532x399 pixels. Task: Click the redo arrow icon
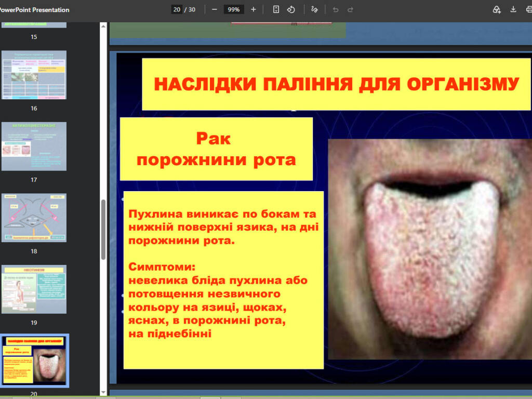coord(351,9)
